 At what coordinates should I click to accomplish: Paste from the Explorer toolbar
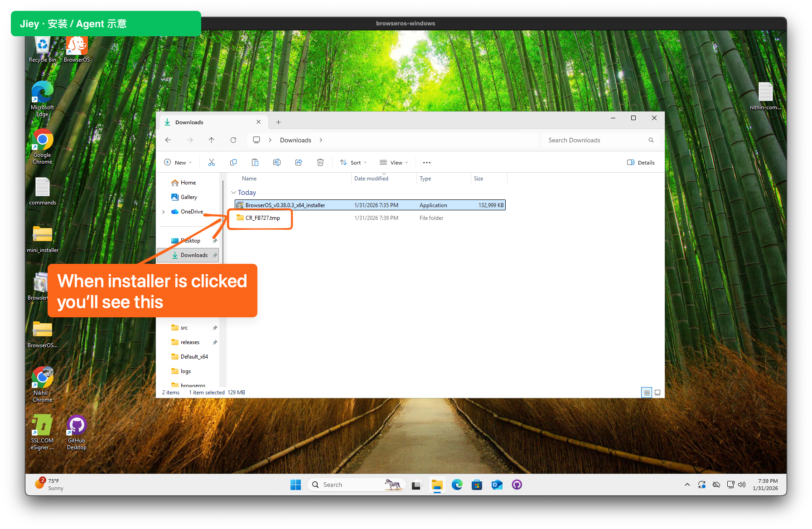(255, 162)
